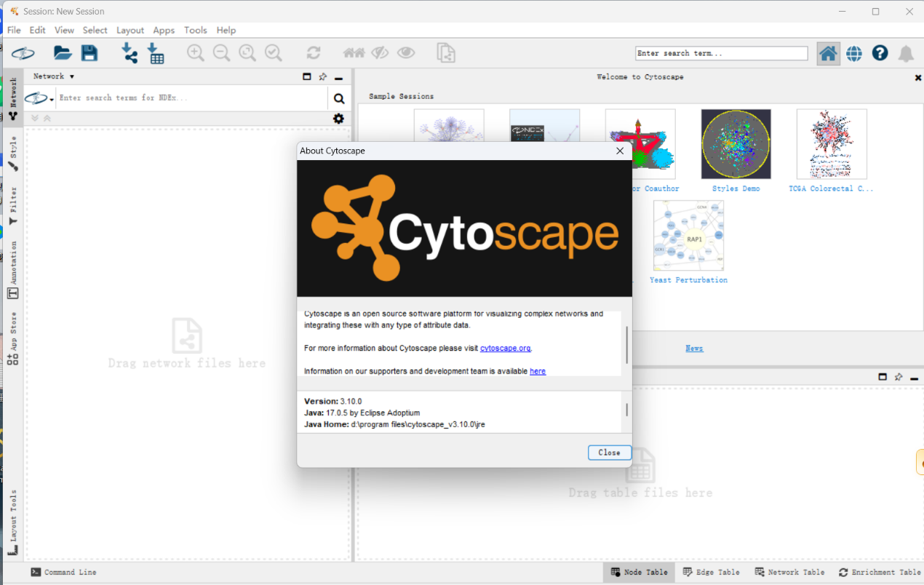Click the Yeast Perturbation link label
Screen dimensions: 924x585
(x=688, y=280)
